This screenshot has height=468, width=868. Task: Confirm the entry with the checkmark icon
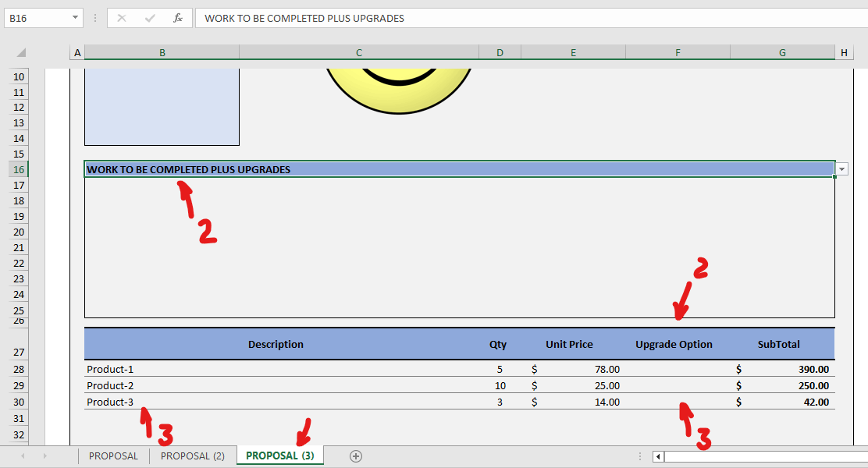coord(149,18)
